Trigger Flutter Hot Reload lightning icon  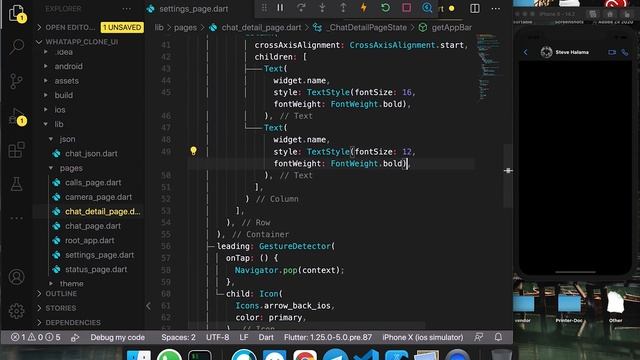(x=364, y=8)
